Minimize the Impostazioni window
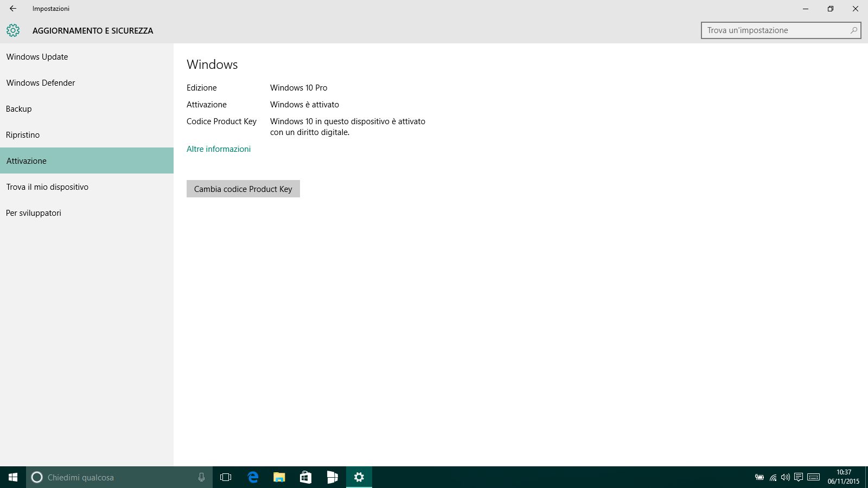Image resolution: width=868 pixels, height=488 pixels. [x=806, y=9]
